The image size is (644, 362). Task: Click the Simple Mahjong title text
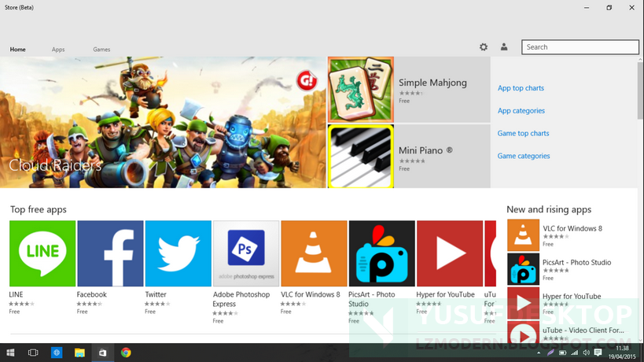432,83
